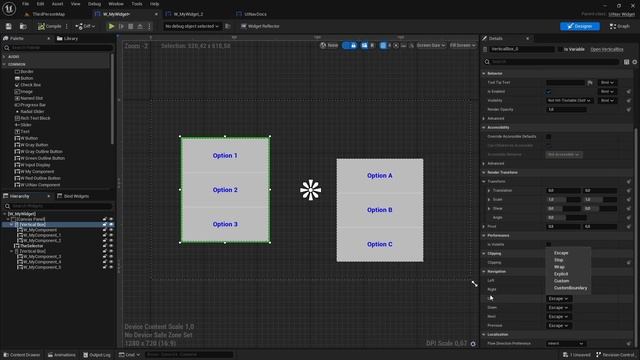This screenshot has height=360, width=640.
Task: Select TheSelector in the hierarchy
Action: 31,246
